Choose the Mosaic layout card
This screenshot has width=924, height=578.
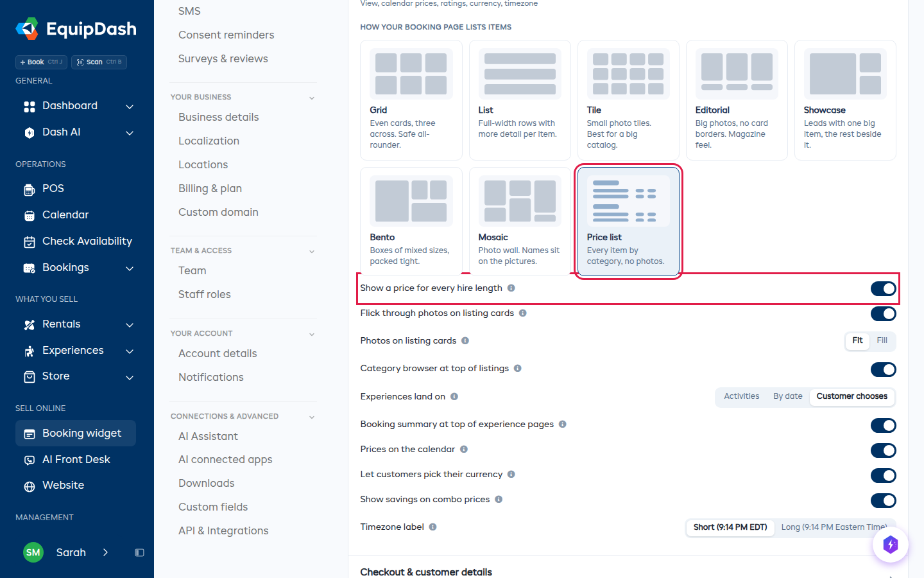(520, 222)
